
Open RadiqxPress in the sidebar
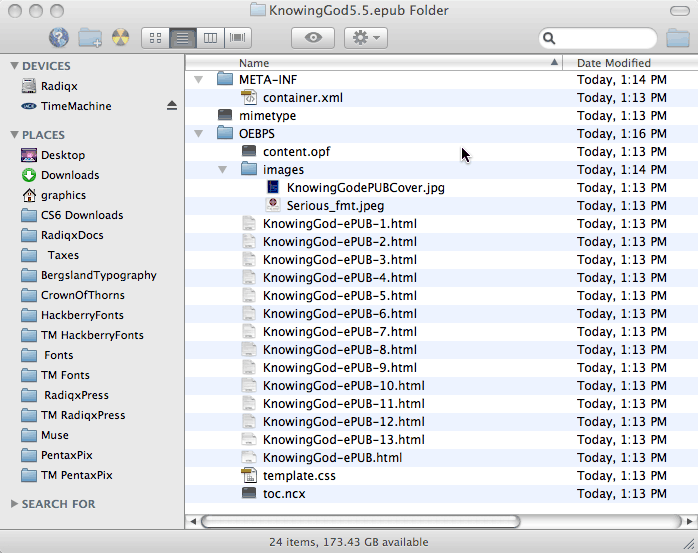click(x=65, y=395)
